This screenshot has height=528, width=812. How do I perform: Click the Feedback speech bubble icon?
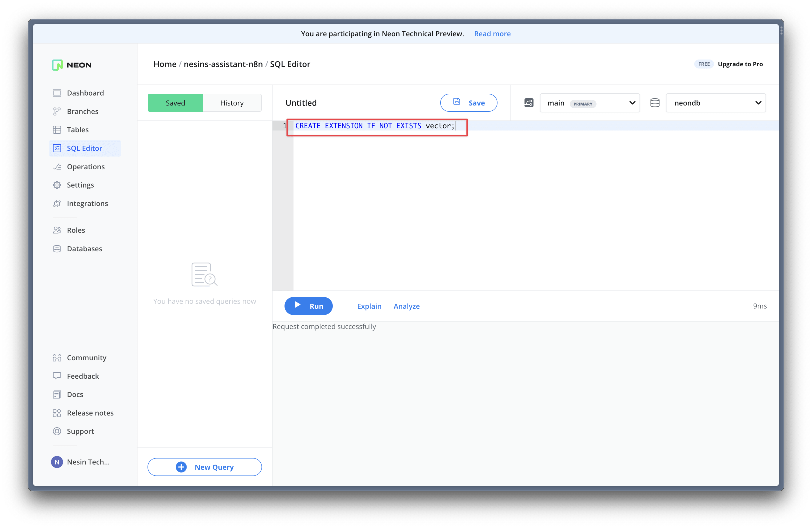[x=57, y=376]
